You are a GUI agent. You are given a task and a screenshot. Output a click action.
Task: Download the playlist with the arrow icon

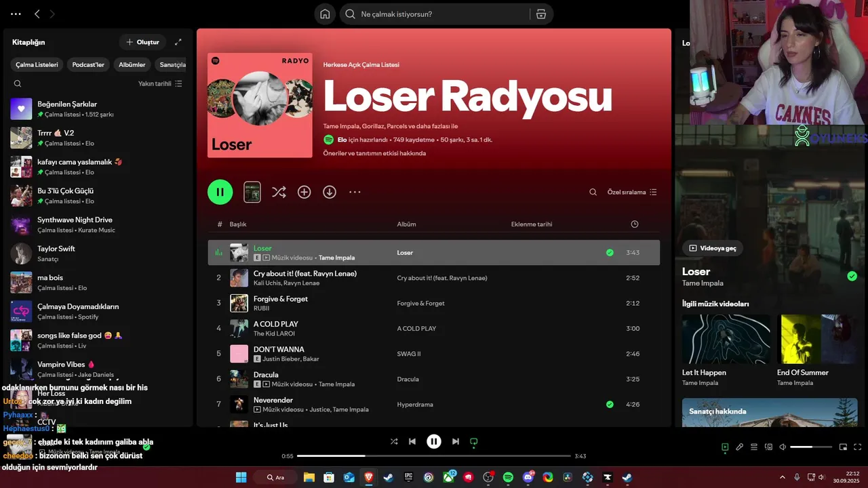(x=330, y=192)
